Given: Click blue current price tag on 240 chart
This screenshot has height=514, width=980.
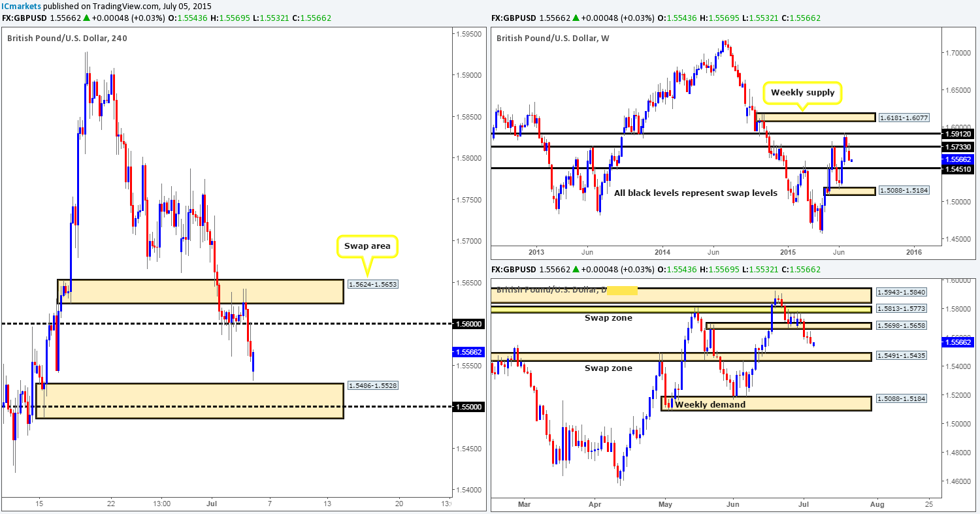Looking at the screenshot, I should (x=468, y=351).
